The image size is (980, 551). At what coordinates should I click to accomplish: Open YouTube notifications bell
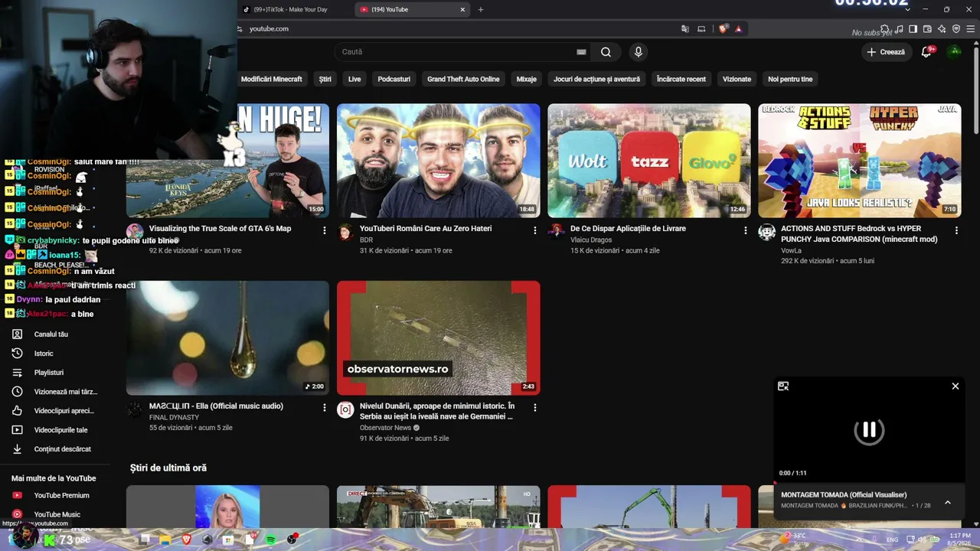pyautogui.click(x=926, y=52)
